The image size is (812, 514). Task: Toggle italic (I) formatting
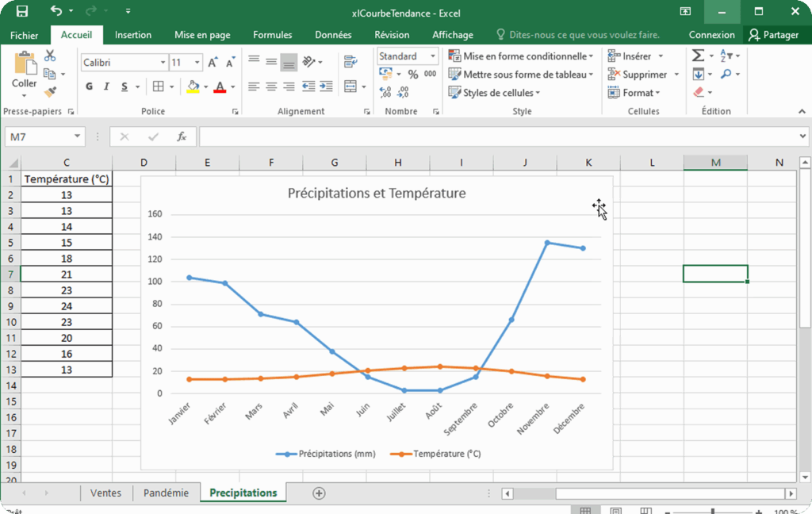pos(107,86)
